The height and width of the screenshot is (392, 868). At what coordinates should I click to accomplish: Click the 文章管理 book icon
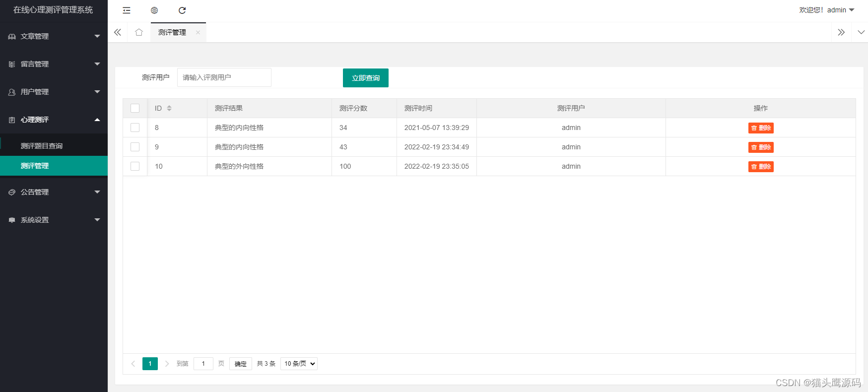point(12,36)
